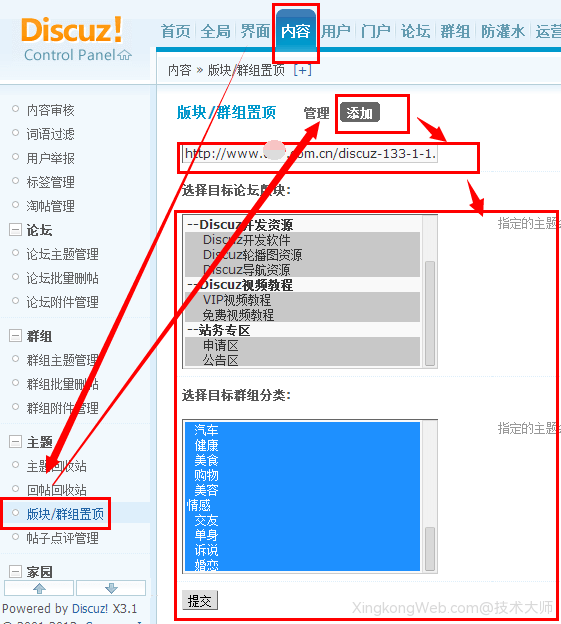The width and height of the screenshot is (561, 624).
Task: Select 美容 in group category list
Action: click(302, 490)
